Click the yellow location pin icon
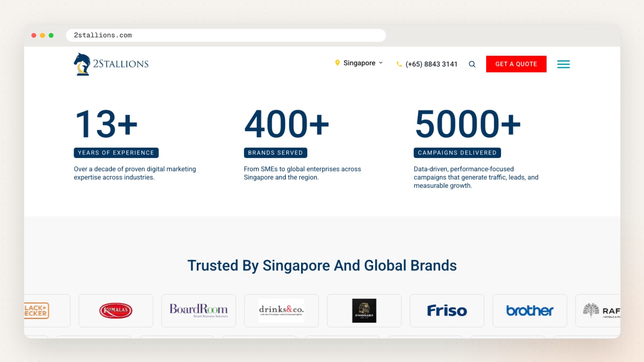This screenshot has width=644, height=362. 337,63
